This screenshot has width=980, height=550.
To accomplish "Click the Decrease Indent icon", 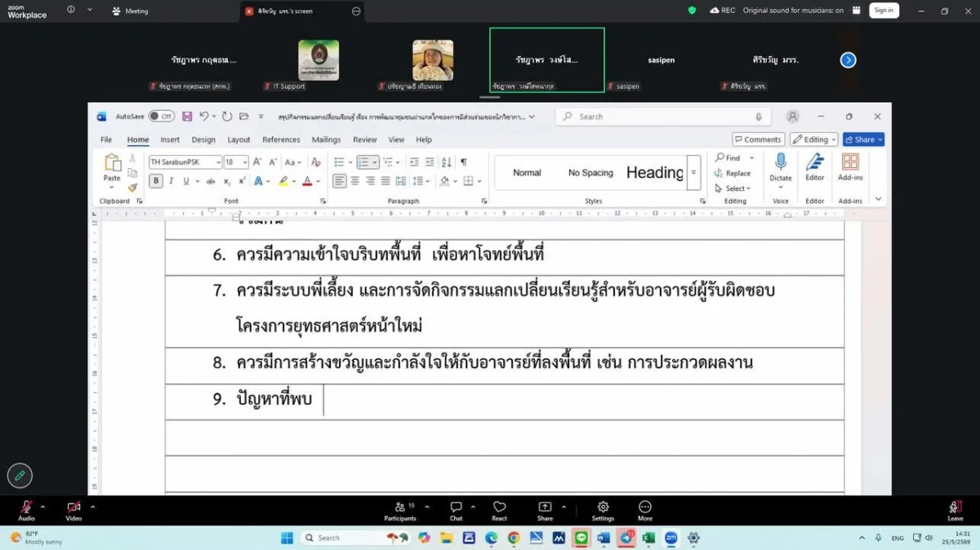I will pyautogui.click(x=414, y=162).
